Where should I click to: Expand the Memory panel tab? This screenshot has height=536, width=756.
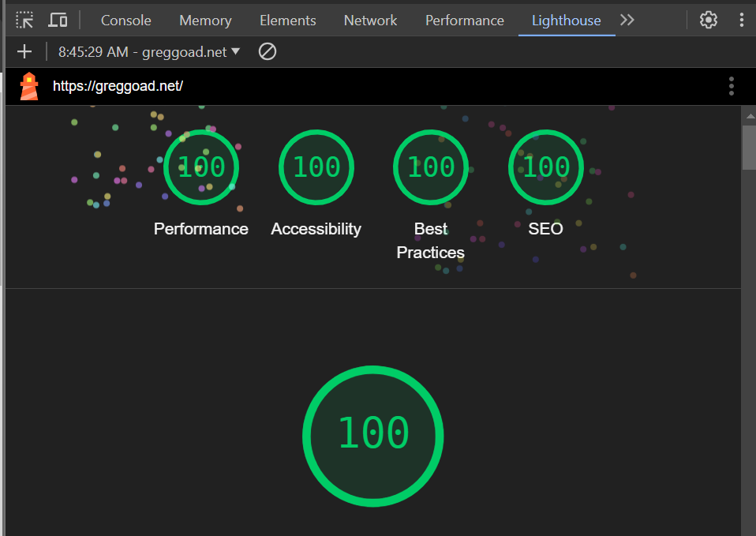coord(205,20)
